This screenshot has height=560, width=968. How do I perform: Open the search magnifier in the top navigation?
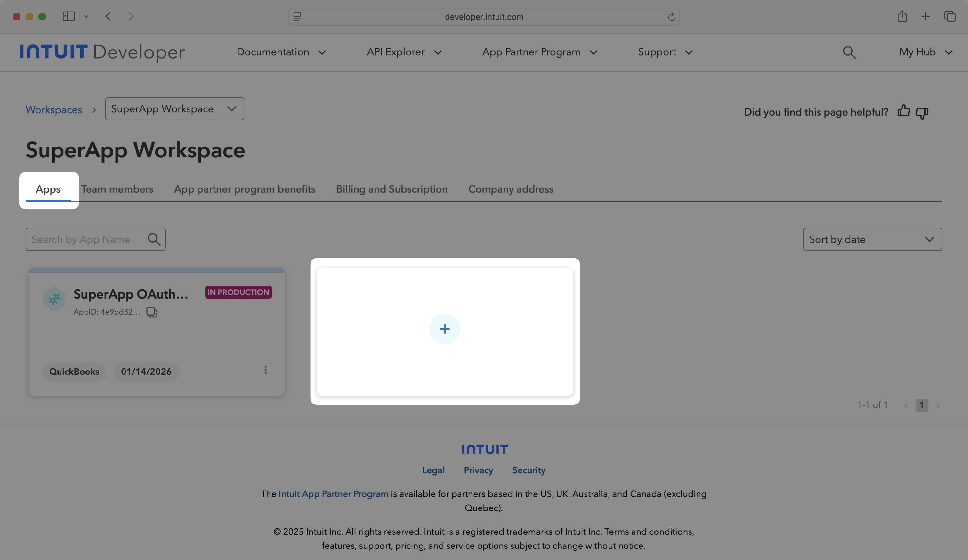tap(849, 52)
